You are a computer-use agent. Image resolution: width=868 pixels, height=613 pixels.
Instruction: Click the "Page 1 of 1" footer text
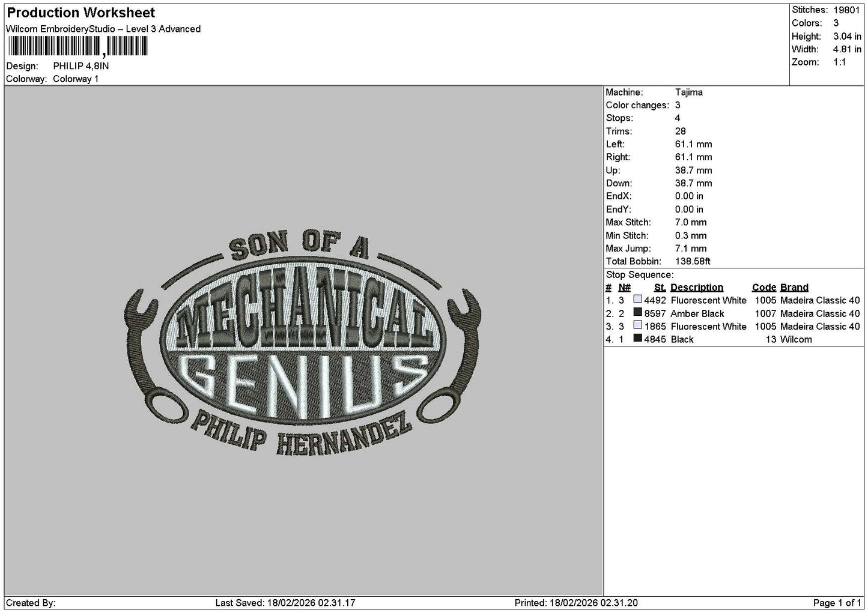tap(837, 603)
